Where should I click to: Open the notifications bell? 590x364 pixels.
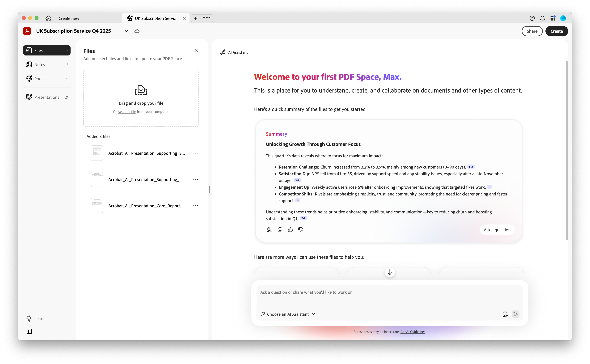pyautogui.click(x=542, y=18)
